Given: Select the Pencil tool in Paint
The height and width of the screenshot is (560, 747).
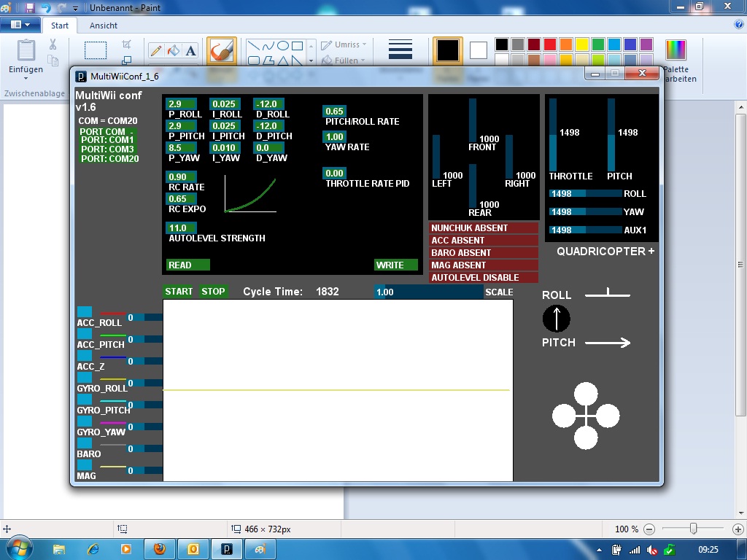Looking at the screenshot, I should tap(155, 51).
